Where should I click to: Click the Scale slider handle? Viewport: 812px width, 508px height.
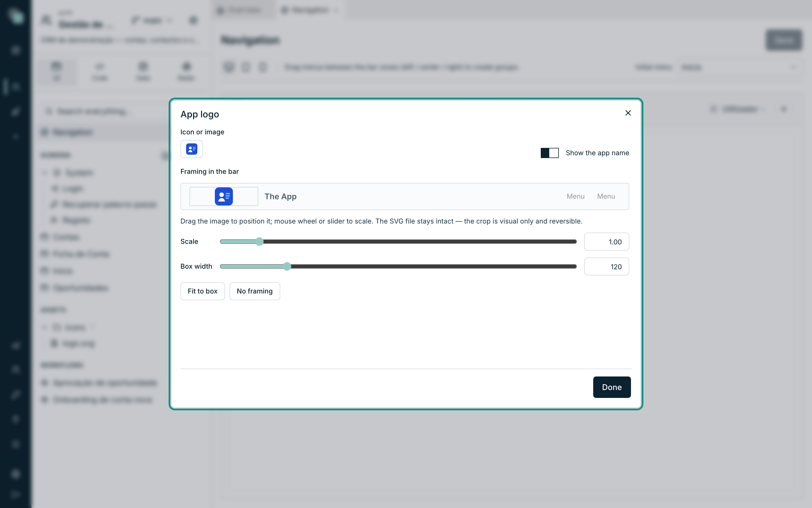coord(259,242)
